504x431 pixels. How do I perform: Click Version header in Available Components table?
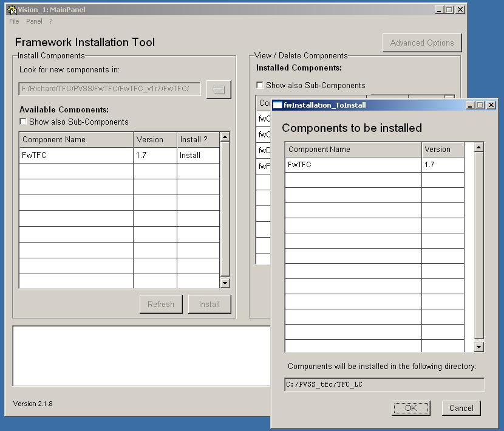pyautogui.click(x=155, y=140)
